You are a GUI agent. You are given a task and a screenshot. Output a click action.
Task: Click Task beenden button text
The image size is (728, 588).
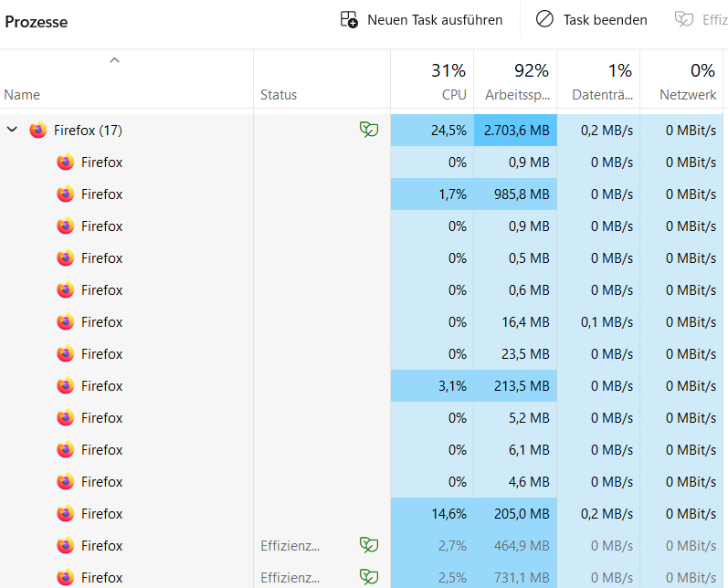[x=605, y=20]
